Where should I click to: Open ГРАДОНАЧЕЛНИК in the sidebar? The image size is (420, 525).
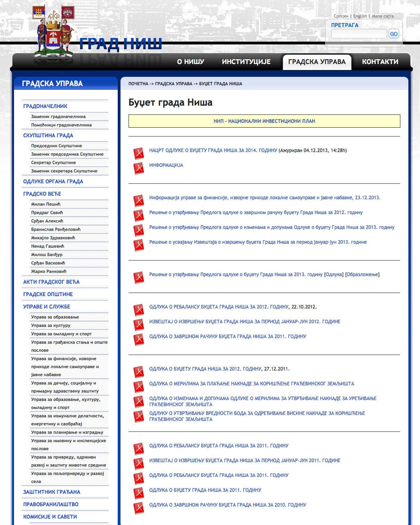tap(45, 106)
